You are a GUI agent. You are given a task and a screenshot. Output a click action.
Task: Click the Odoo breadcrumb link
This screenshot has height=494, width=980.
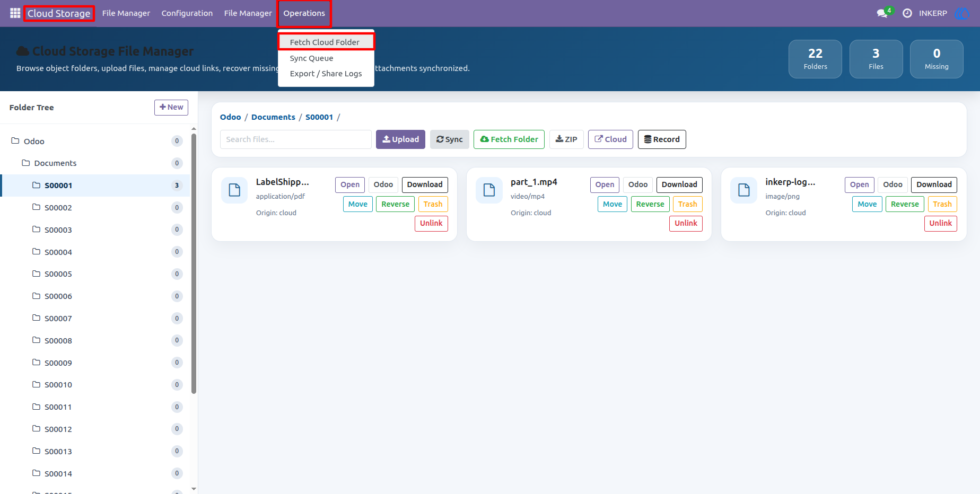(231, 117)
